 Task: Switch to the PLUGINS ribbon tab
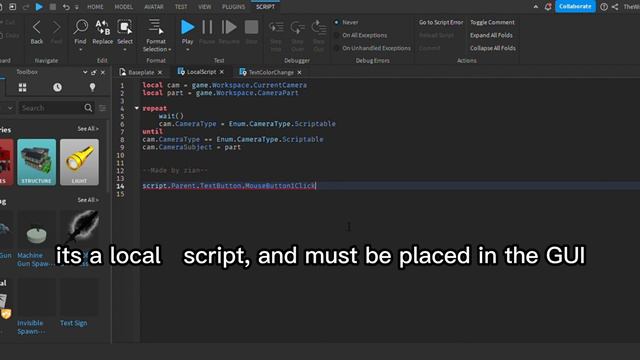click(x=233, y=7)
